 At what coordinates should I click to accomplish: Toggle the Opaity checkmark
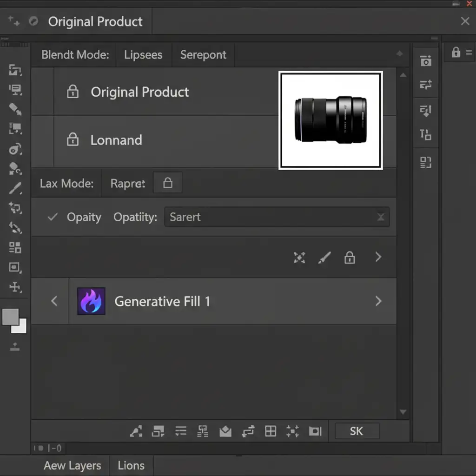pos(53,217)
